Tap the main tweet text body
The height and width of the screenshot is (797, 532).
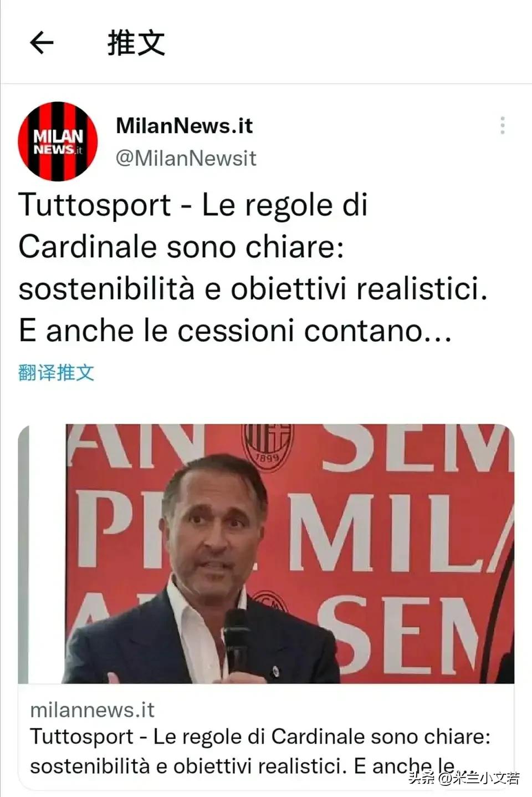tap(253, 268)
